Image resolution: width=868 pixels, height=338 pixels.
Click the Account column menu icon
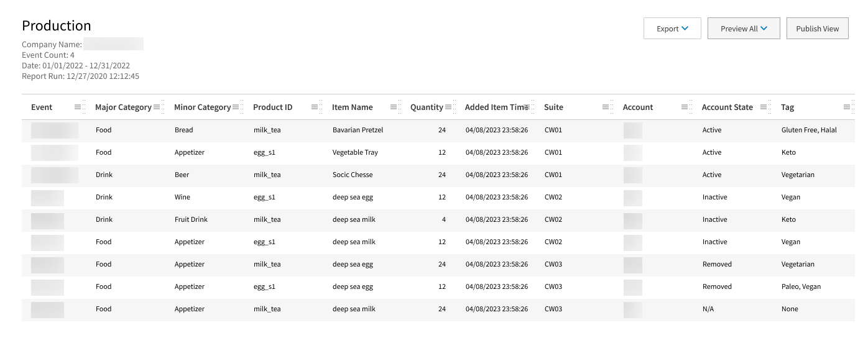(x=685, y=107)
